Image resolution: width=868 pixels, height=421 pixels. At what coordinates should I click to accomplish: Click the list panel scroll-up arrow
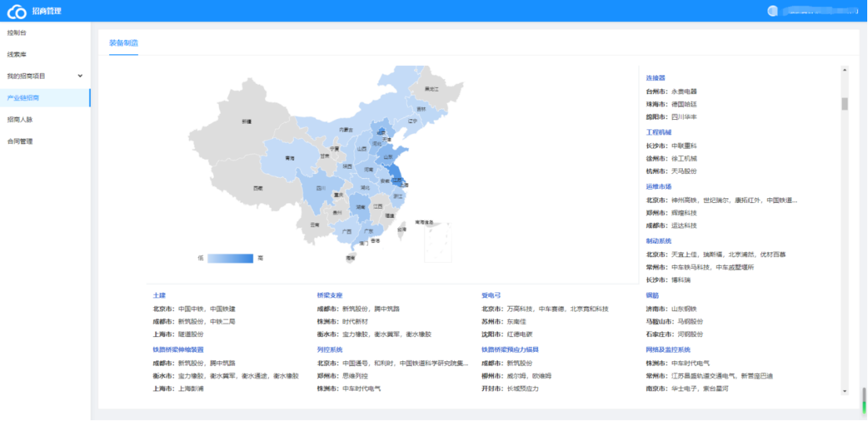click(x=844, y=70)
